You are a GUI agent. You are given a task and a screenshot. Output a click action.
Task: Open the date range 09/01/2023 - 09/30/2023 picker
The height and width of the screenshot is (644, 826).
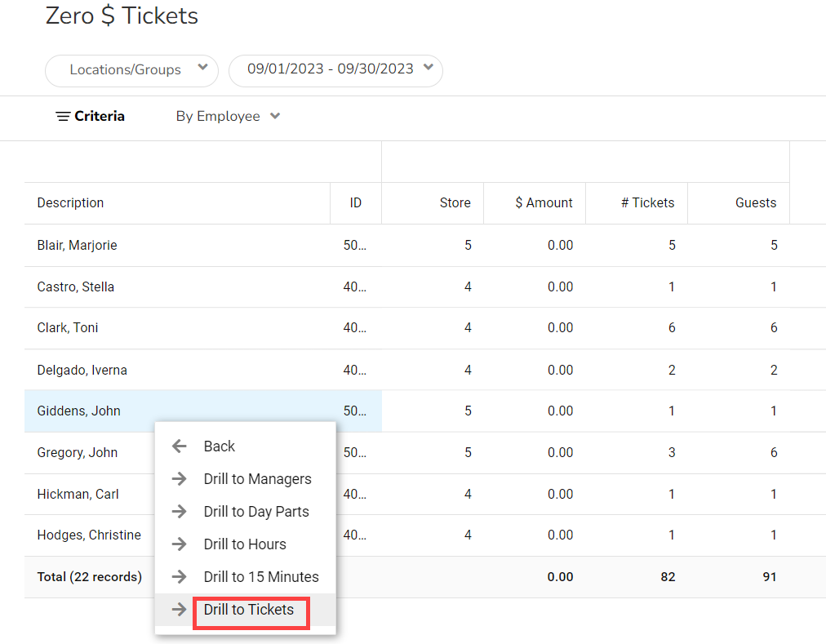coord(335,70)
